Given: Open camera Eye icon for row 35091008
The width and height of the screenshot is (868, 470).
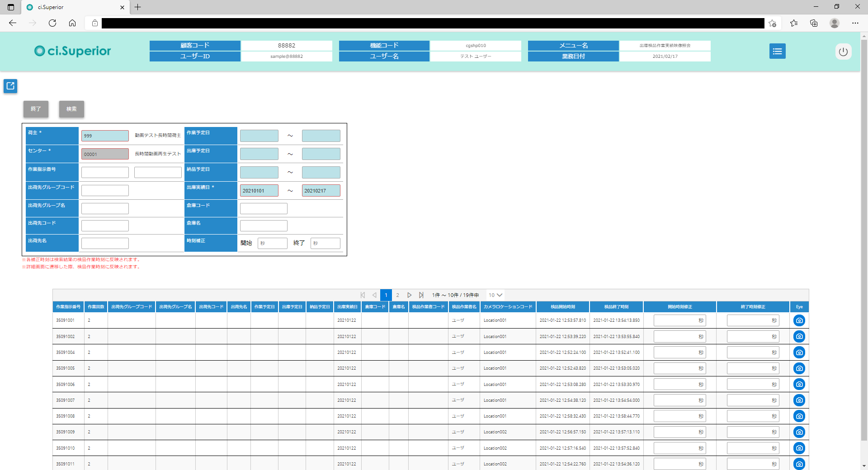Looking at the screenshot, I should tap(799, 416).
